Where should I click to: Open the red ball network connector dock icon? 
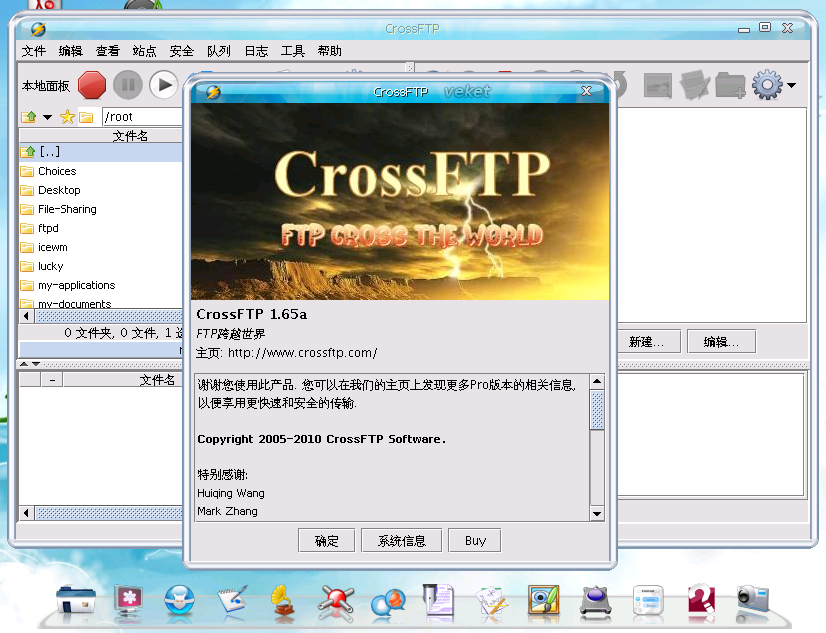(x=336, y=601)
